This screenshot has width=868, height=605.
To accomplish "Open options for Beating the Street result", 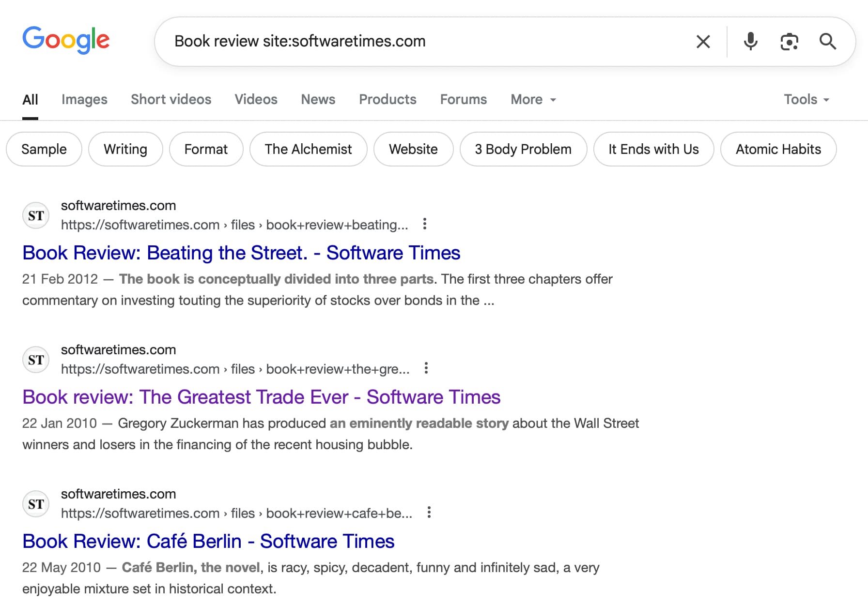I will 425,224.
